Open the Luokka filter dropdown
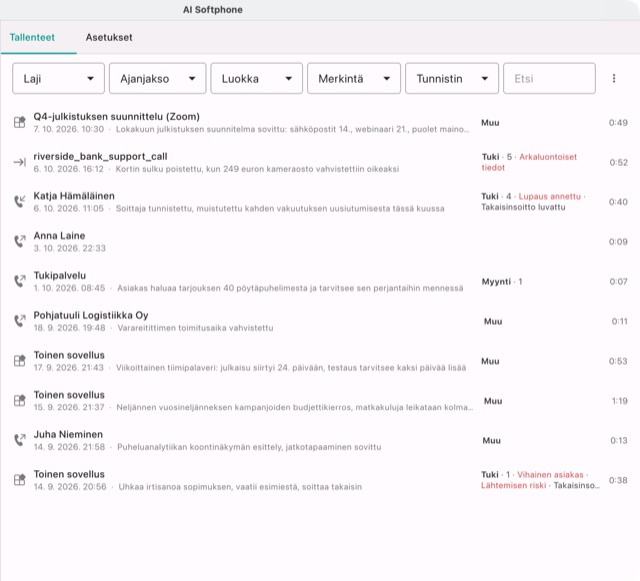The height and width of the screenshot is (581, 640). [x=257, y=78]
